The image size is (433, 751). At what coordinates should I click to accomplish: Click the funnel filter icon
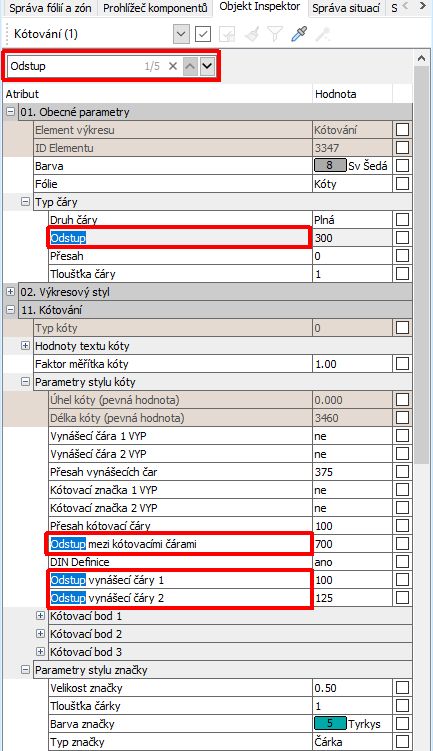tap(275, 34)
